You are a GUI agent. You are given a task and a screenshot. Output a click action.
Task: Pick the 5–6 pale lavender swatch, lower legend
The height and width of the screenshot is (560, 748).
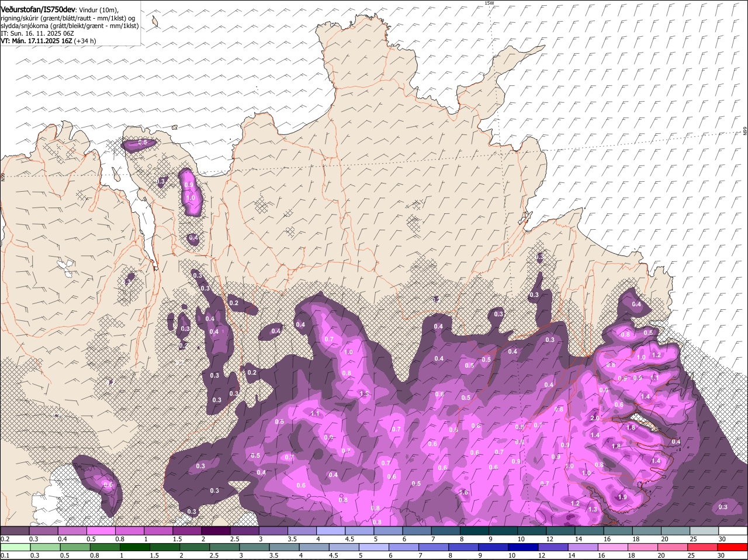coord(374,547)
